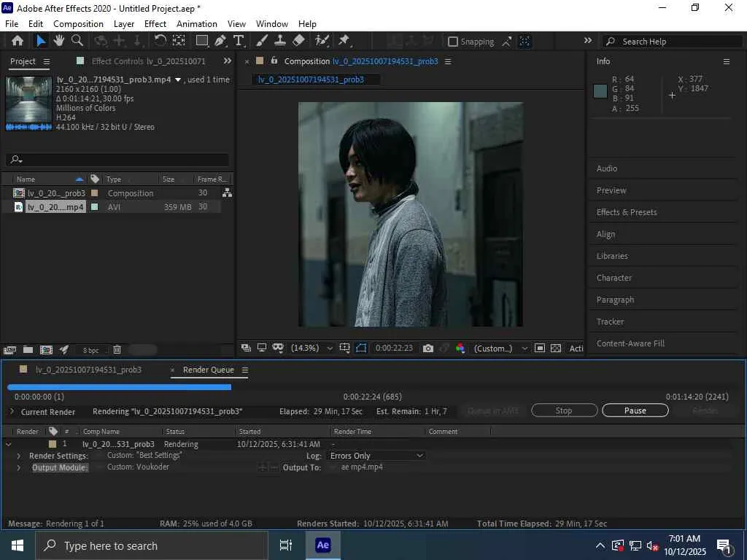747x560 pixels.
Task: Enable the Snapping checkbox
Action: coord(453,42)
